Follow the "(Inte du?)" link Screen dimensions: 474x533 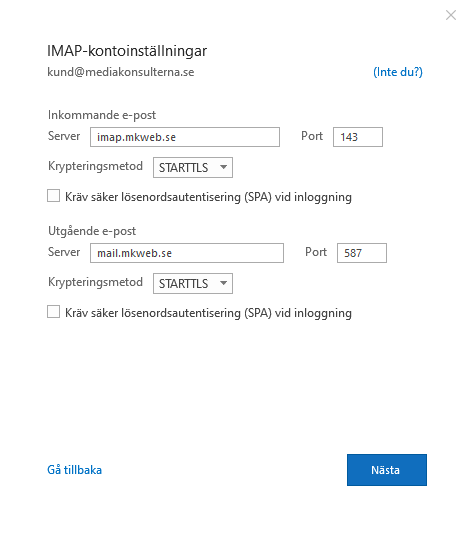click(398, 72)
